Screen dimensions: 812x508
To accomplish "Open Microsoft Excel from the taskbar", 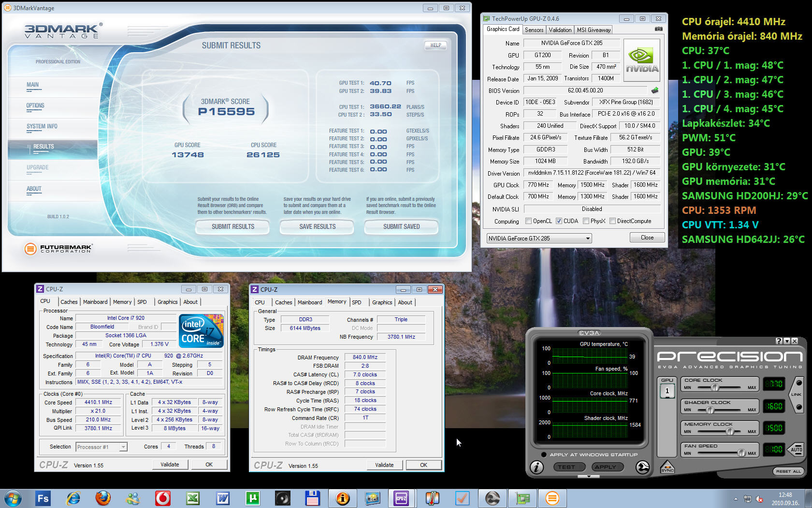I will (x=193, y=498).
